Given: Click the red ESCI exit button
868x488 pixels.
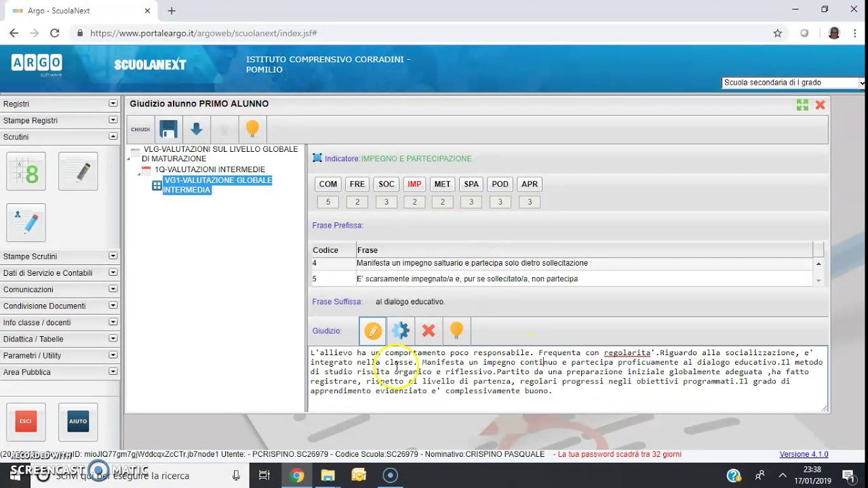Looking at the screenshot, I should pos(26,422).
